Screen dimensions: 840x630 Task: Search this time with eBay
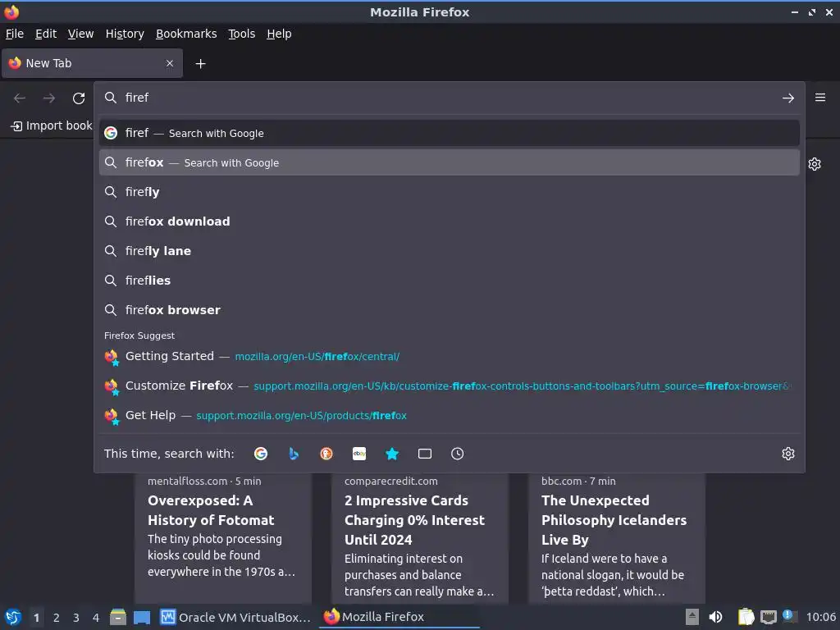(x=359, y=454)
